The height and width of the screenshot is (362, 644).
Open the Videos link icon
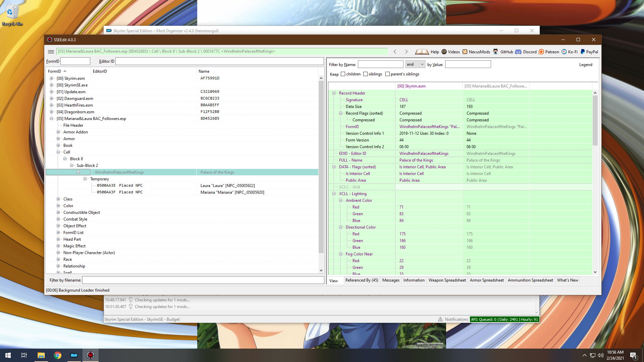(444, 52)
